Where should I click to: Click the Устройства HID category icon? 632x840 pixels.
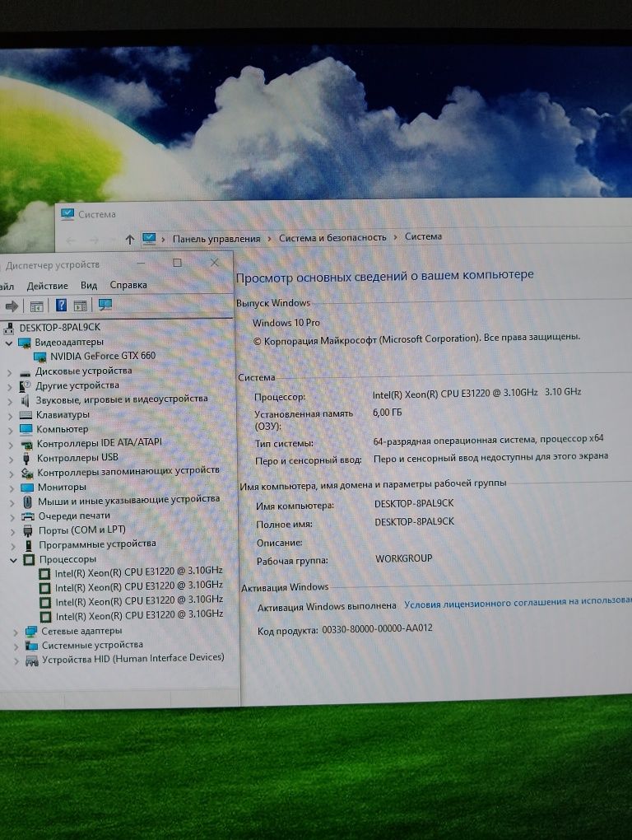[x=32, y=660]
